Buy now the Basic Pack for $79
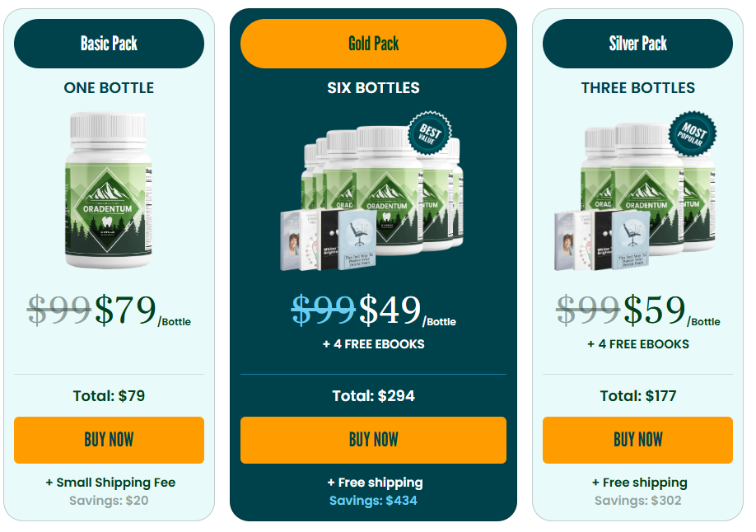 click(x=109, y=440)
